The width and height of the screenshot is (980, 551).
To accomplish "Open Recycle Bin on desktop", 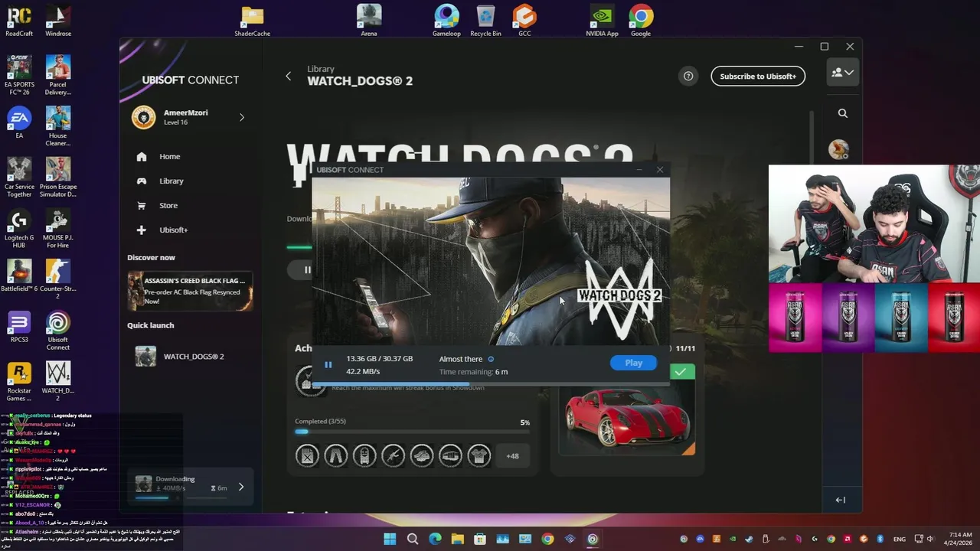I will pos(485,21).
